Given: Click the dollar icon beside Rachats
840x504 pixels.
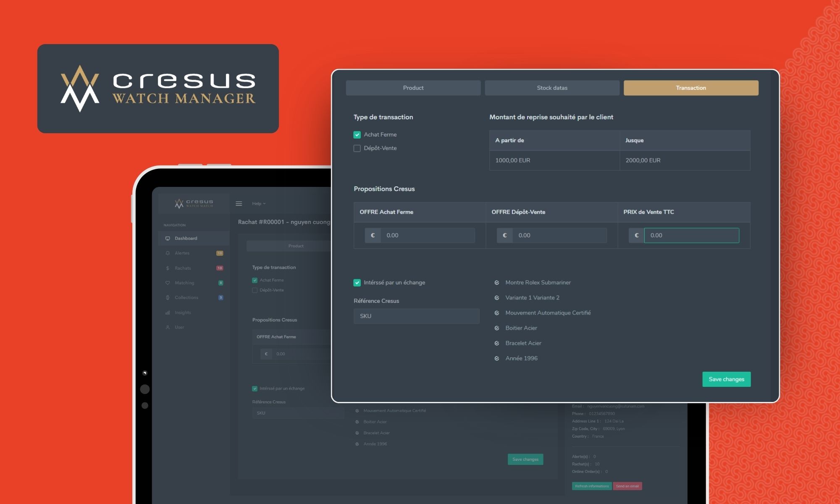Looking at the screenshot, I should (167, 268).
